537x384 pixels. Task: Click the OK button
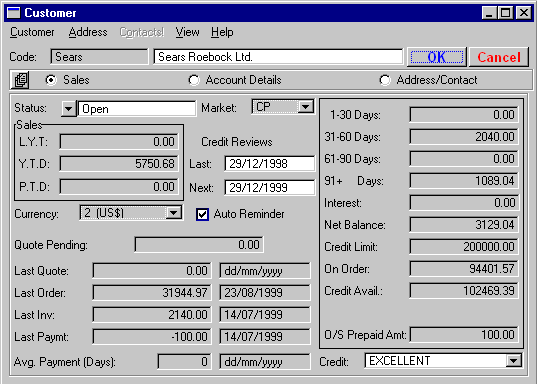437,57
